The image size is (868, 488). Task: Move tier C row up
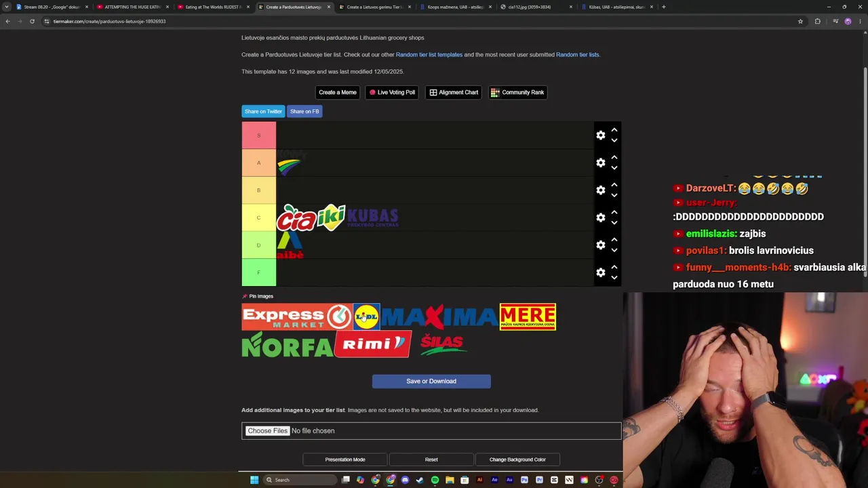(x=614, y=212)
